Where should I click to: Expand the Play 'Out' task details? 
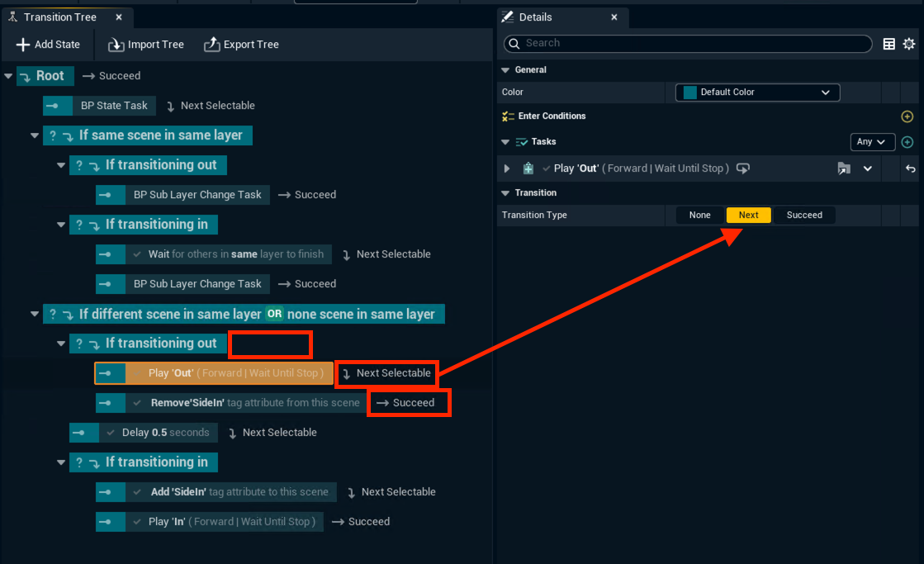coord(507,168)
